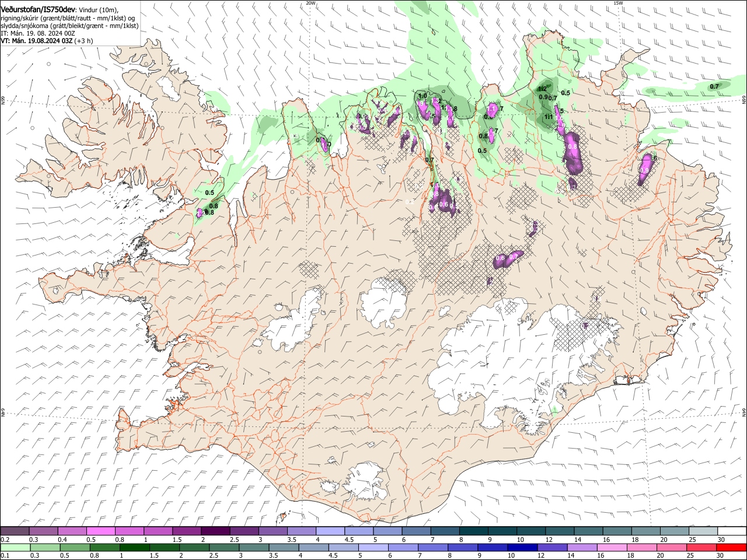Click the white upper swatch starting at 30
Viewport: 747px width, 560px height.
(732, 531)
